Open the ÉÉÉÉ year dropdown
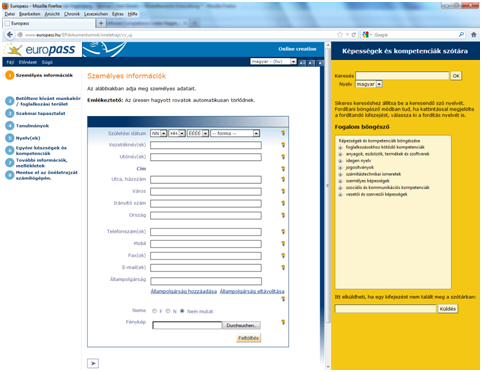The height and width of the screenshot is (372, 482). 198,133
